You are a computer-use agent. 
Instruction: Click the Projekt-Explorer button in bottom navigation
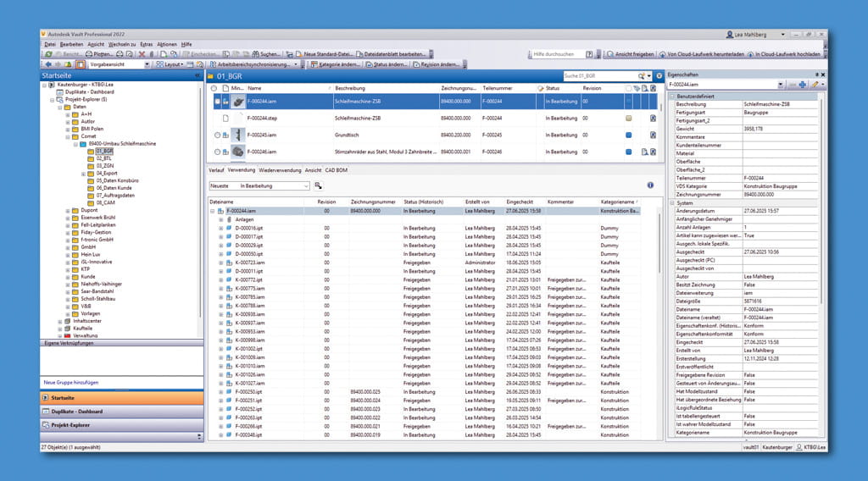pyautogui.click(x=117, y=424)
